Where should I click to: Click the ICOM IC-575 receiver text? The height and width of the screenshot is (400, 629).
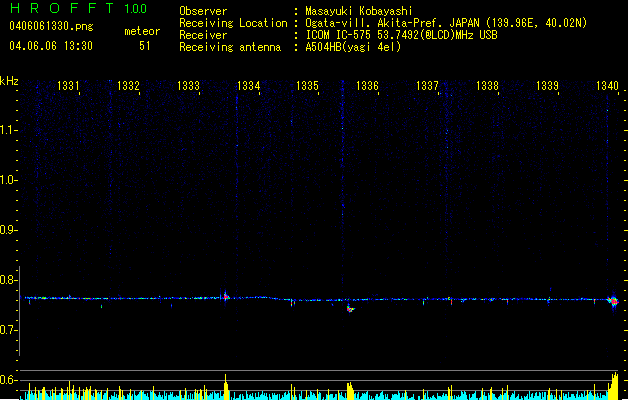click(401, 35)
